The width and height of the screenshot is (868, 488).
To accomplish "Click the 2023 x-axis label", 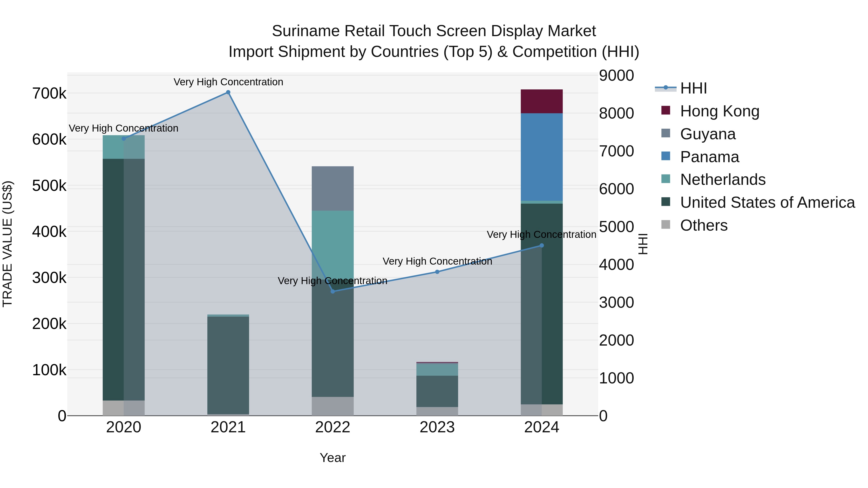I will click(x=437, y=427).
